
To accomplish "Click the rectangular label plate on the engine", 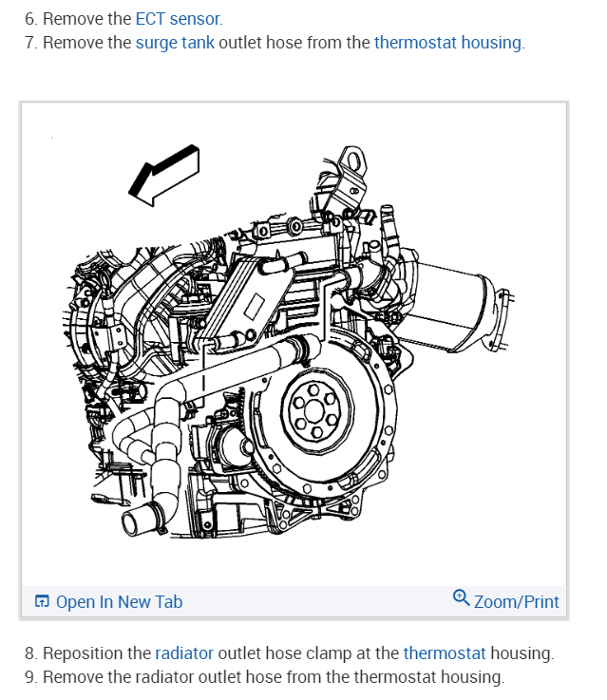I will 254,307.
